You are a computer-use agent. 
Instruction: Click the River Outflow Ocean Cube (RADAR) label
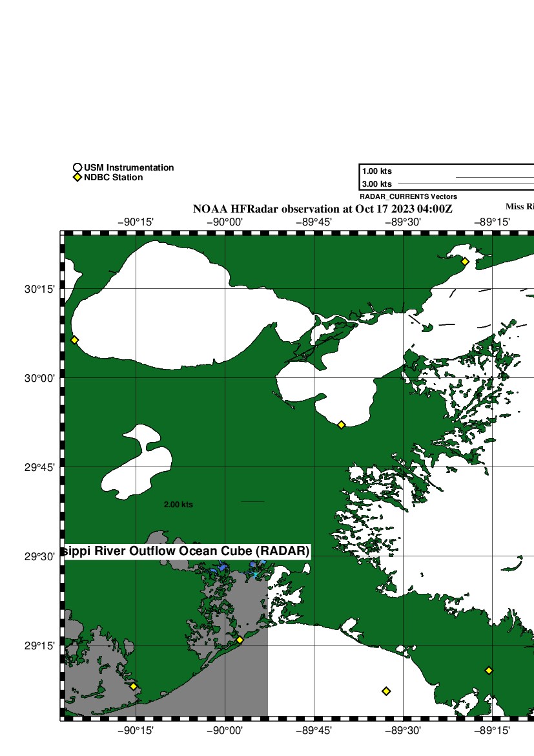click(187, 551)
